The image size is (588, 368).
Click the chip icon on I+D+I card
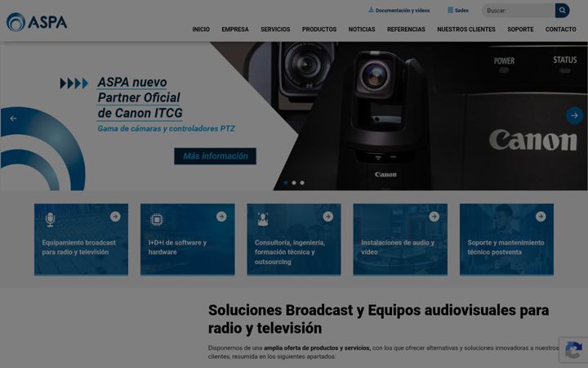(156, 219)
